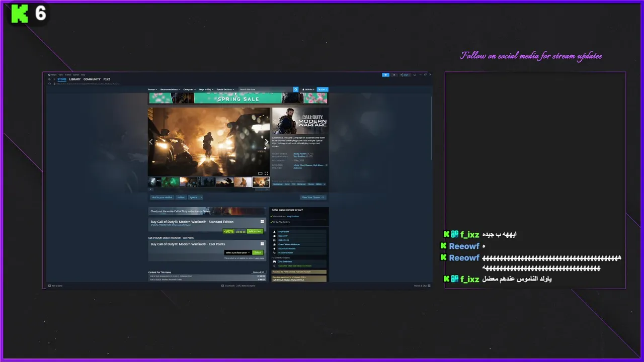
Task: Click the Very Positive all reviews link
Action: (x=299, y=156)
